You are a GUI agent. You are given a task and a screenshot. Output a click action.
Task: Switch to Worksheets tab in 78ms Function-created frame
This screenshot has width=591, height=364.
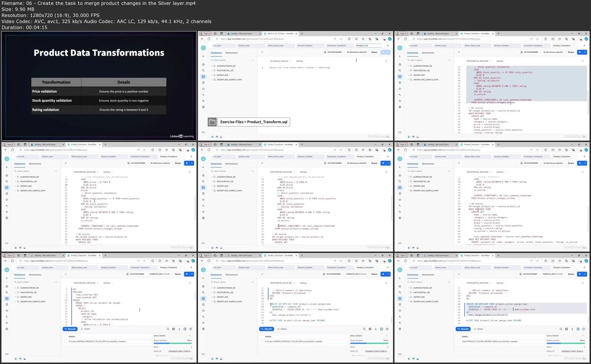point(35,275)
